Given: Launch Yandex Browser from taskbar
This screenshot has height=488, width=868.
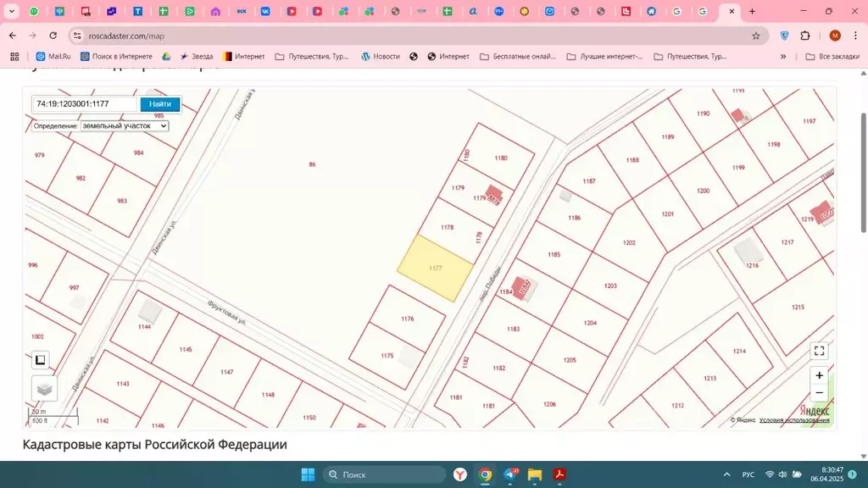Looking at the screenshot, I should coord(460,474).
